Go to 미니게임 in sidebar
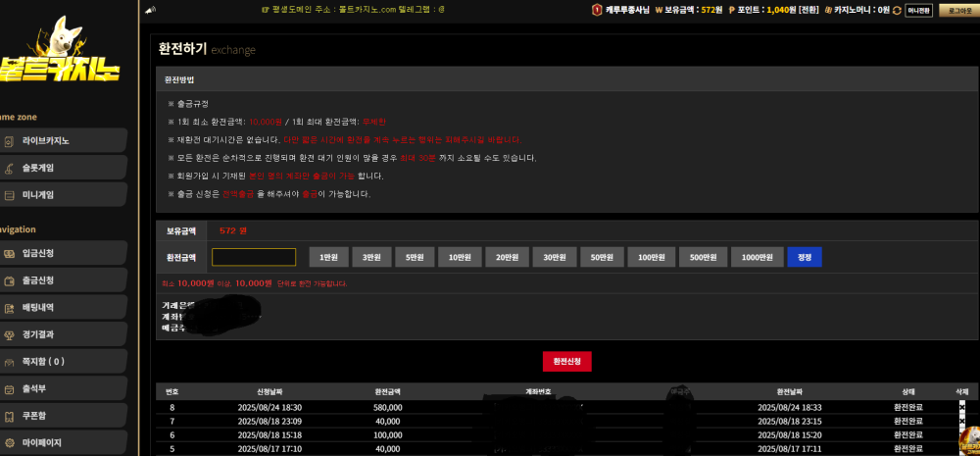Screen dimensions: 980x456 [63, 194]
